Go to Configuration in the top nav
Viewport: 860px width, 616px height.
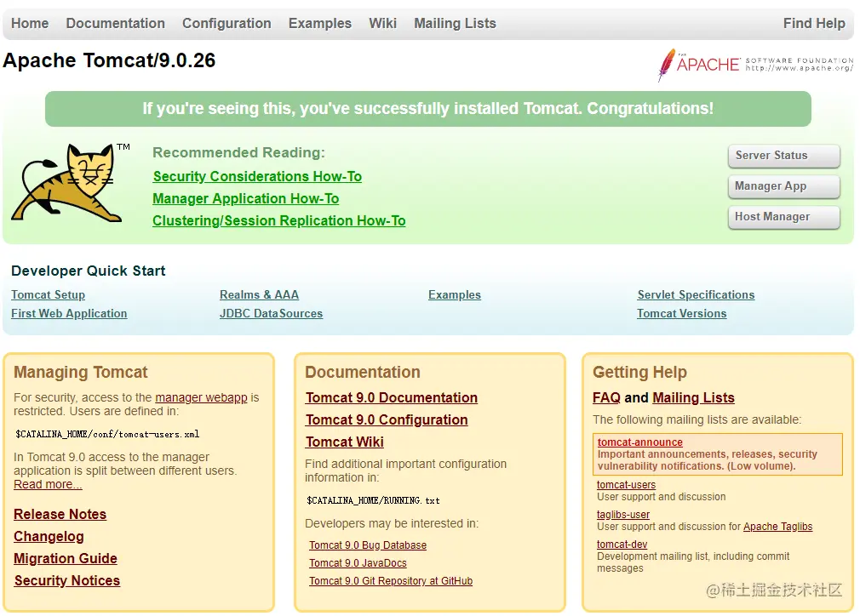pyautogui.click(x=226, y=24)
